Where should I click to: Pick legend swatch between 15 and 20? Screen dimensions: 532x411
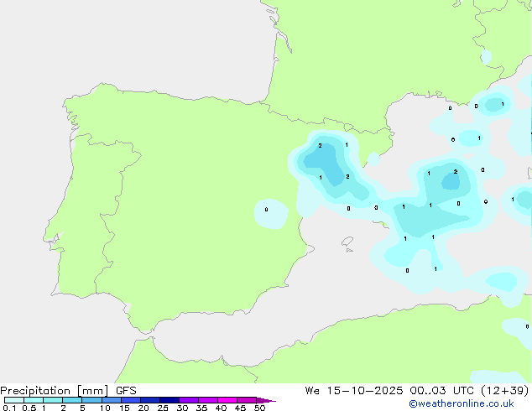(131, 400)
